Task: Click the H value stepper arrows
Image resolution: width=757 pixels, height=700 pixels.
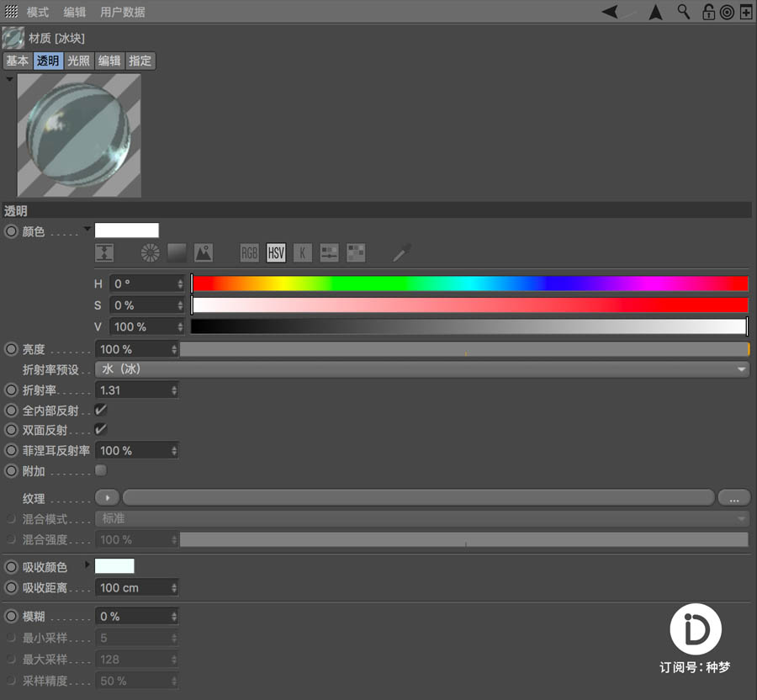Action: point(180,284)
